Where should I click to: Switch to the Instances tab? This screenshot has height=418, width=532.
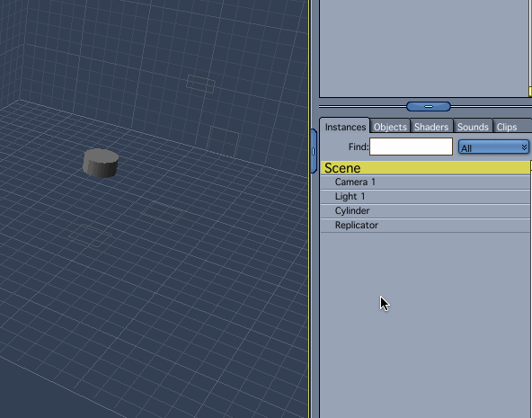(x=345, y=127)
